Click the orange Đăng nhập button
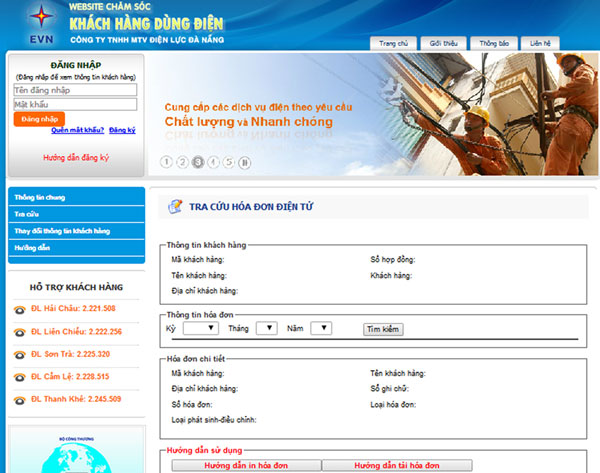 point(39,119)
